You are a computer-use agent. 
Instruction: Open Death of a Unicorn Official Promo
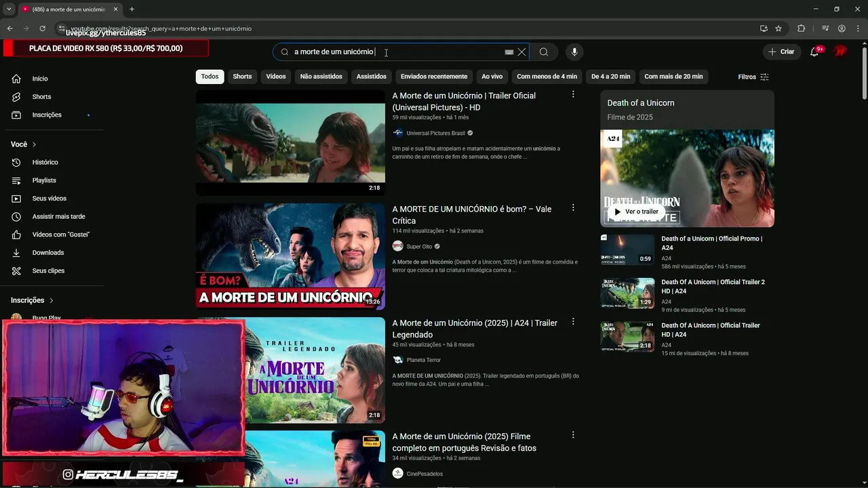point(712,243)
